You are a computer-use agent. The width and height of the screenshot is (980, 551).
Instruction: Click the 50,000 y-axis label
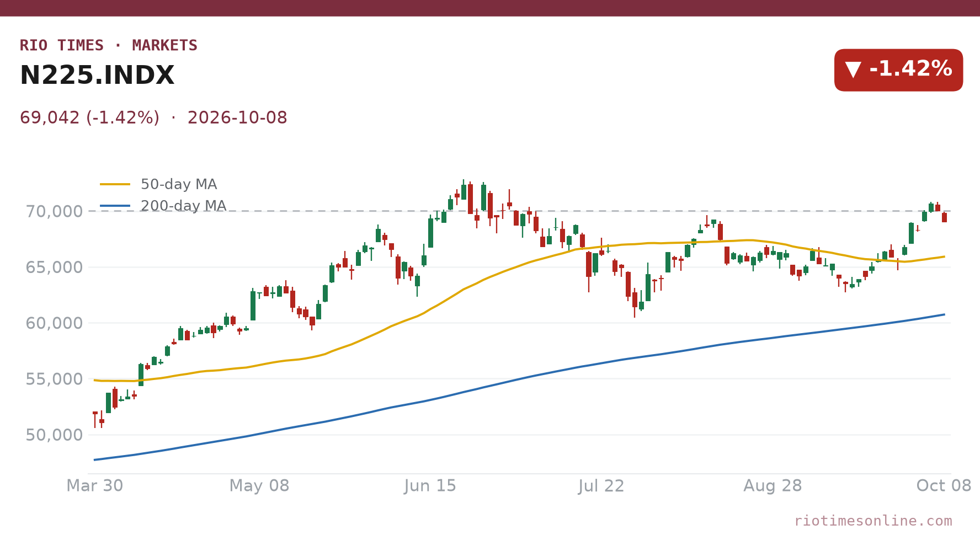point(54,435)
